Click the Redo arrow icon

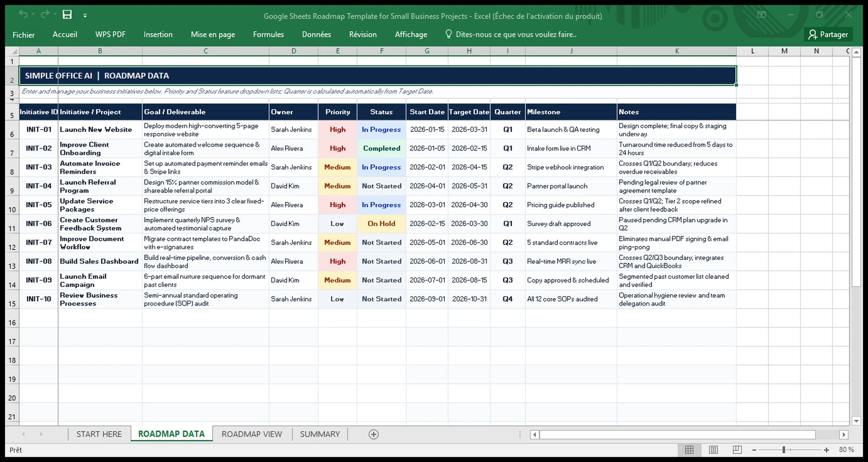[45, 14]
